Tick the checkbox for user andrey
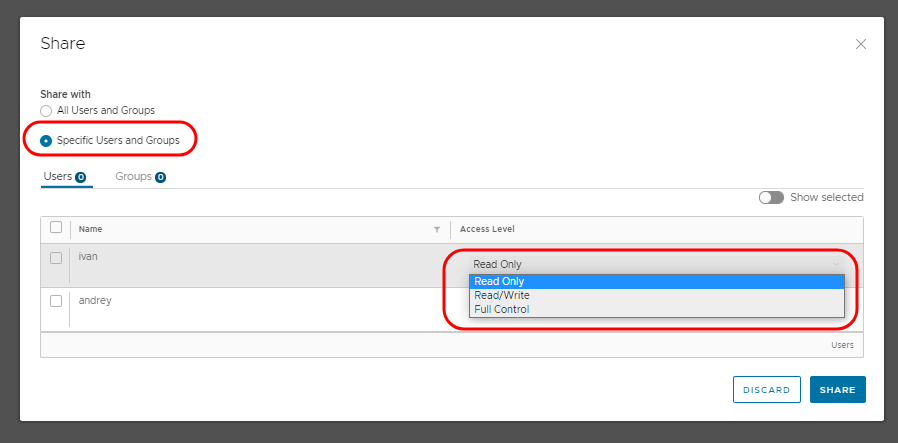Screen dimensions: 898x443 coord(56,301)
